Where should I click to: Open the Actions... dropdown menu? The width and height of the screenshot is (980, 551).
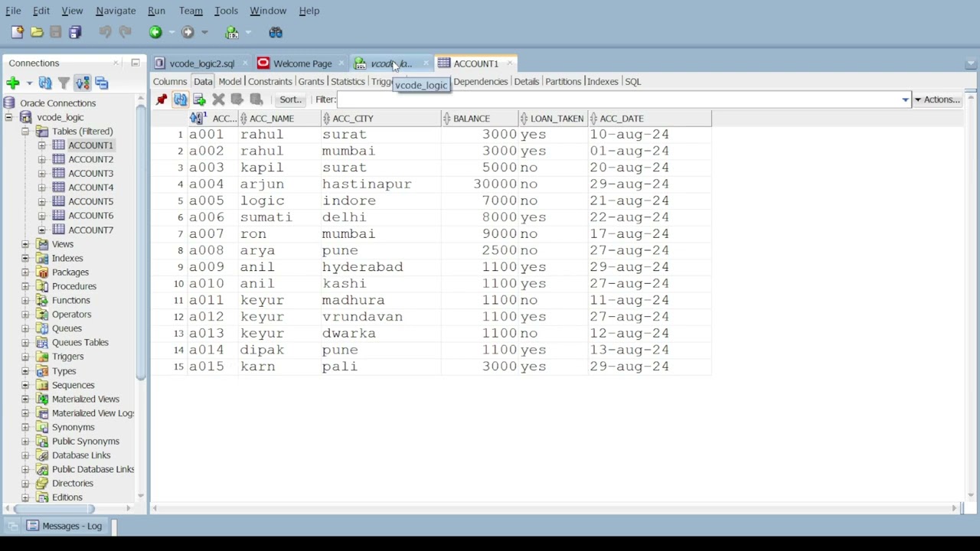[x=936, y=99]
